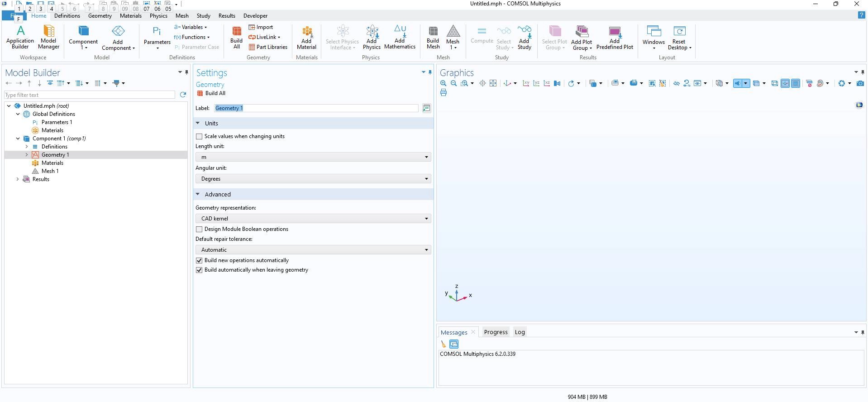This screenshot has width=868, height=402.
Task: Click the Add Study icon
Action: pyautogui.click(x=524, y=37)
